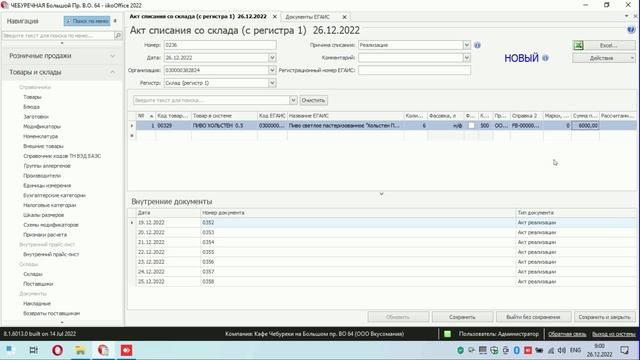The height and width of the screenshot is (360, 640).
Task: Open the Дата dropdown
Action: [272, 58]
